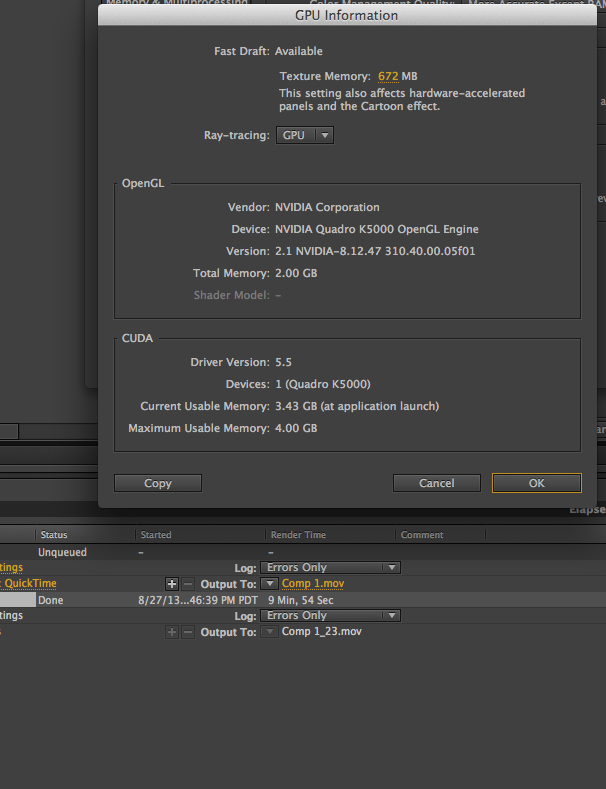The image size is (606, 789).
Task: Select CUDA Driver Version value '5.5'
Action: click(x=283, y=362)
